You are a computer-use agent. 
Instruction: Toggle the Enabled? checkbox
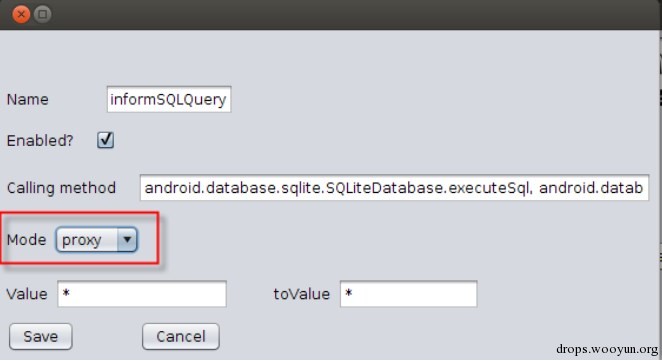105,140
